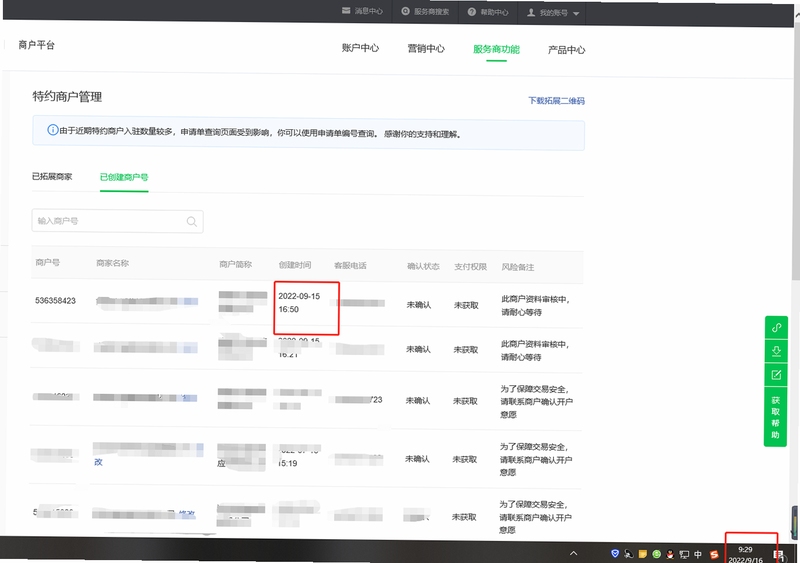Click the green sidebar link icon

[x=777, y=328]
